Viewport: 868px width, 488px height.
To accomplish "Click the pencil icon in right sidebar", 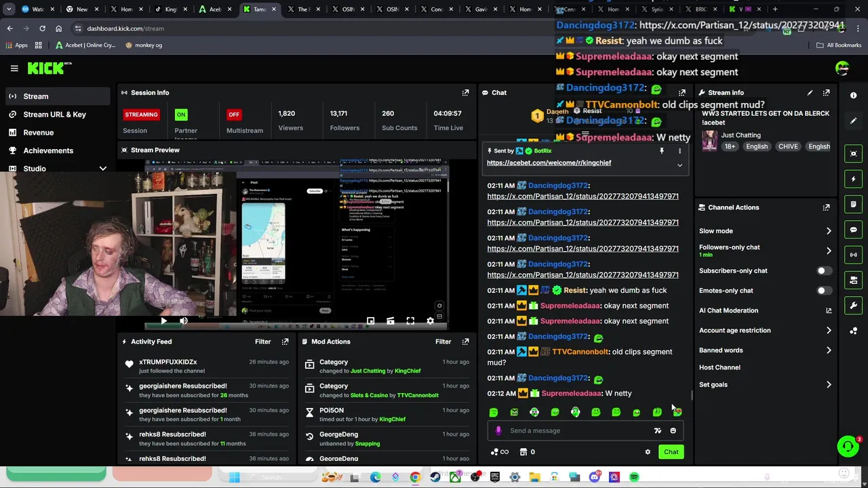I will click(x=854, y=121).
